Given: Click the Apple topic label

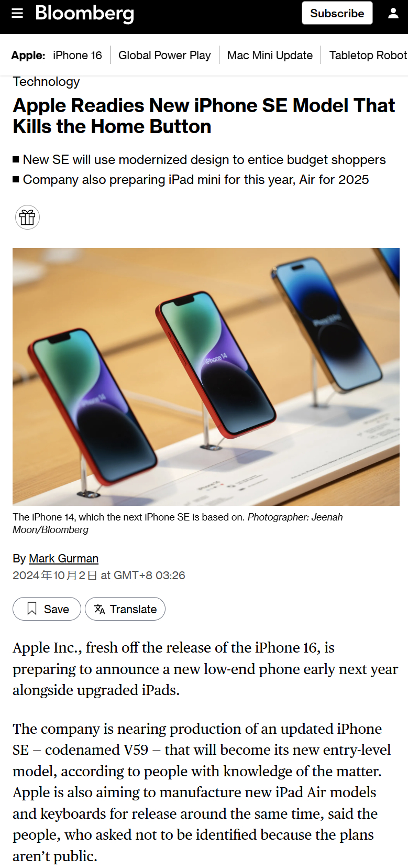Looking at the screenshot, I should point(28,55).
